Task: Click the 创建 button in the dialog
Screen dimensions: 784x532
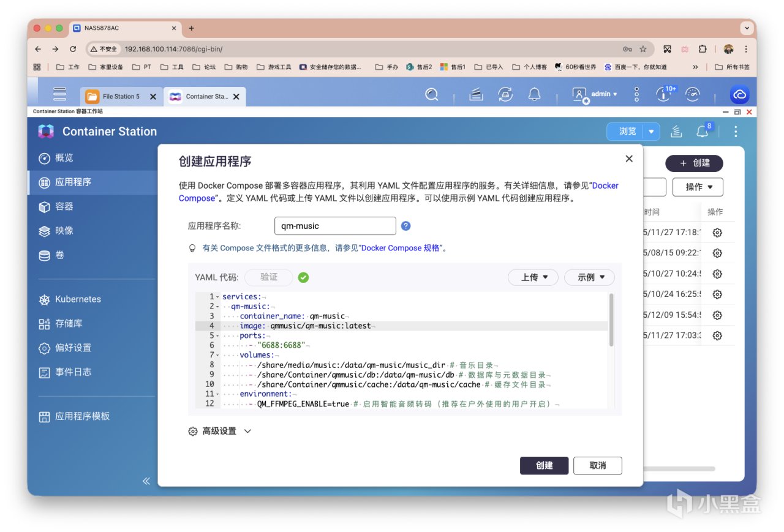Action: (x=544, y=465)
